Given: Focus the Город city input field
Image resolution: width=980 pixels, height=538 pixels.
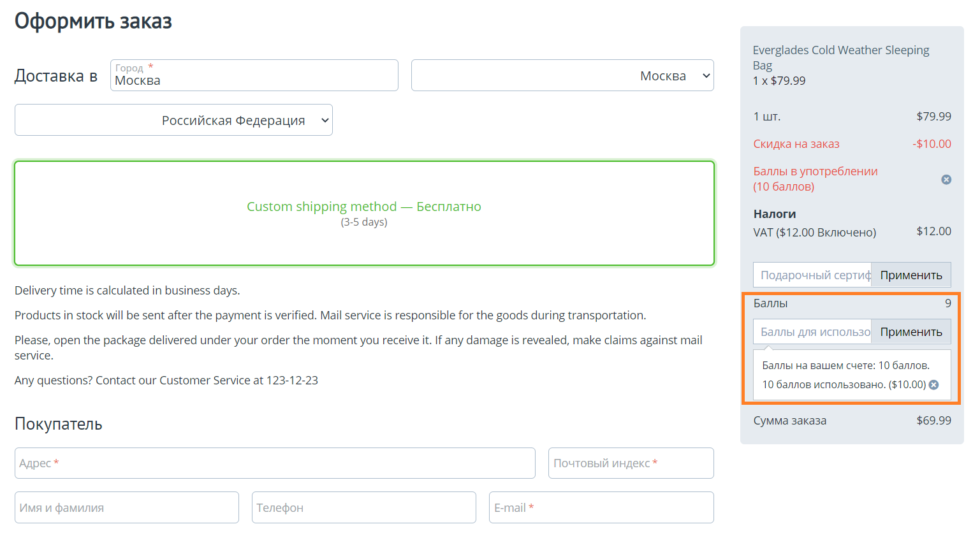Looking at the screenshot, I should click(x=254, y=80).
